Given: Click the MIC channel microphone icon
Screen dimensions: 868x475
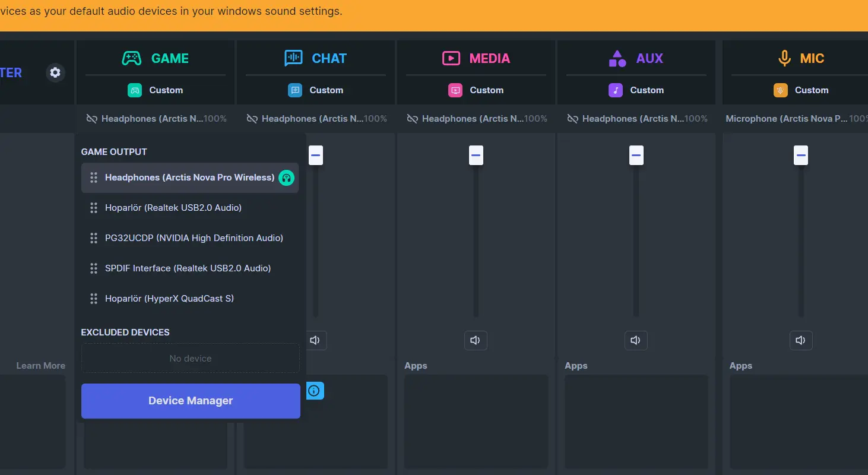Looking at the screenshot, I should (x=784, y=58).
